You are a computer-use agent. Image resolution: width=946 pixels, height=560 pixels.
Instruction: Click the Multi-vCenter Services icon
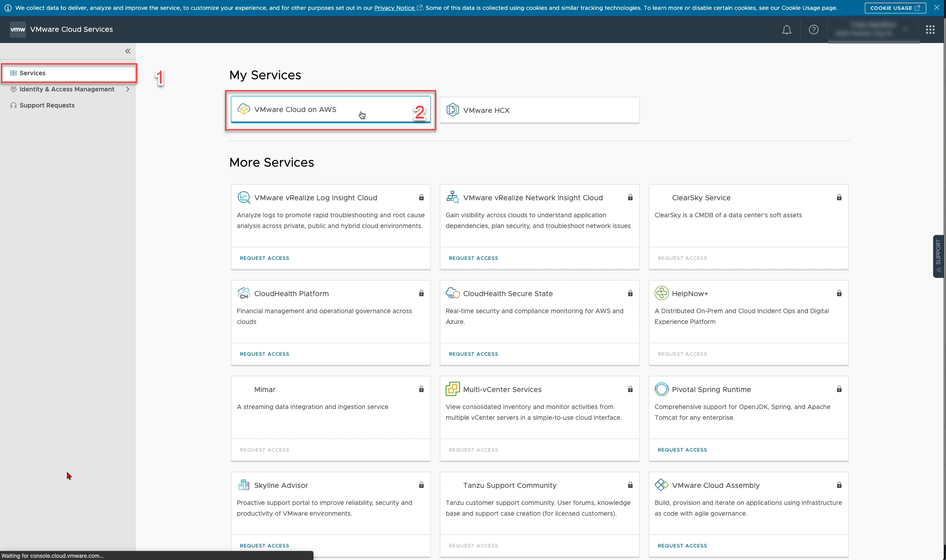click(x=453, y=389)
